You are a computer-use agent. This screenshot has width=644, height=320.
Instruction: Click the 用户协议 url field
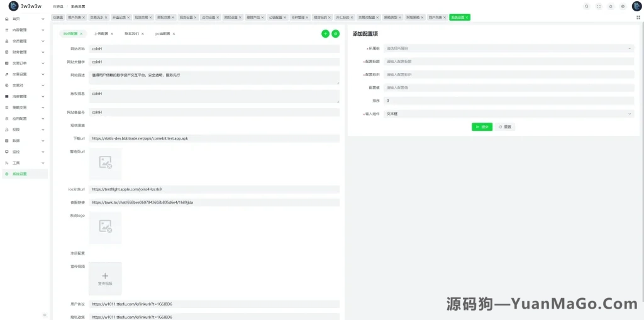(214, 304)
